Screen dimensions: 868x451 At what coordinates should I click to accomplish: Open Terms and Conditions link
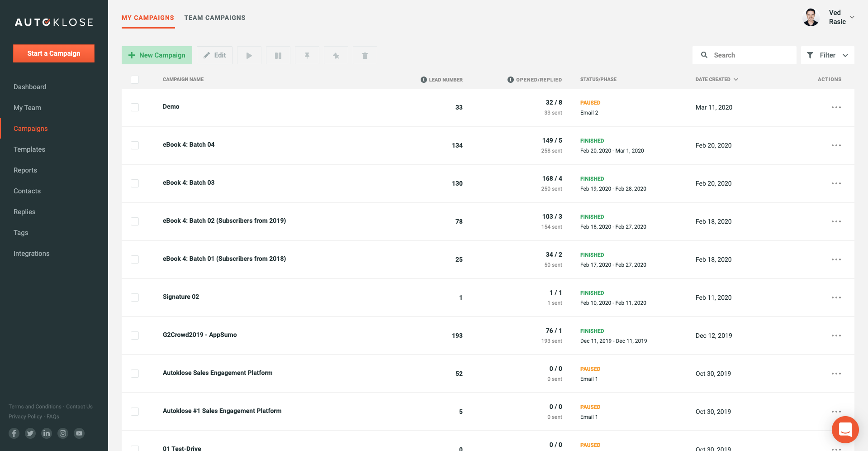coord(35,407)
